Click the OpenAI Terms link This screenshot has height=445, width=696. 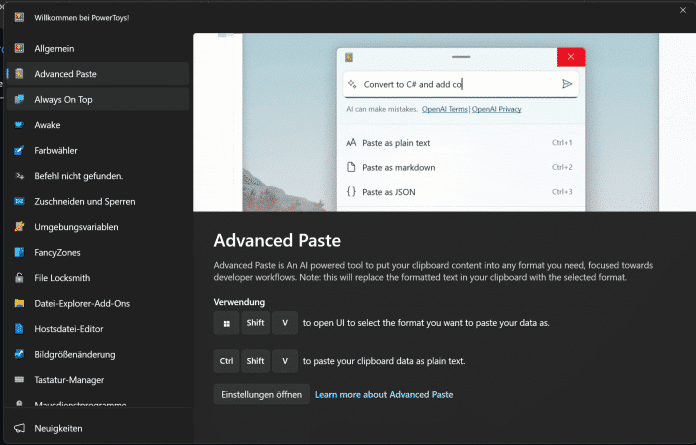click(x=444, y=109)
